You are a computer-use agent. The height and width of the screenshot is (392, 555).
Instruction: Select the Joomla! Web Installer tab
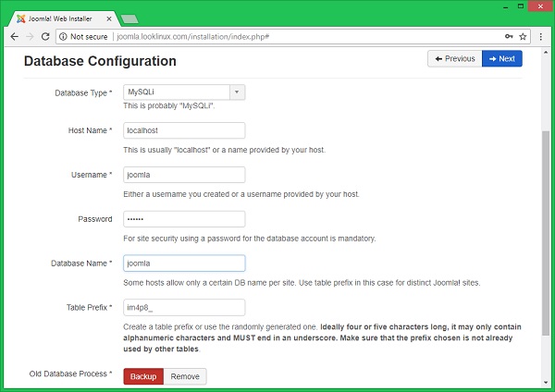click(x=64, y=18)
